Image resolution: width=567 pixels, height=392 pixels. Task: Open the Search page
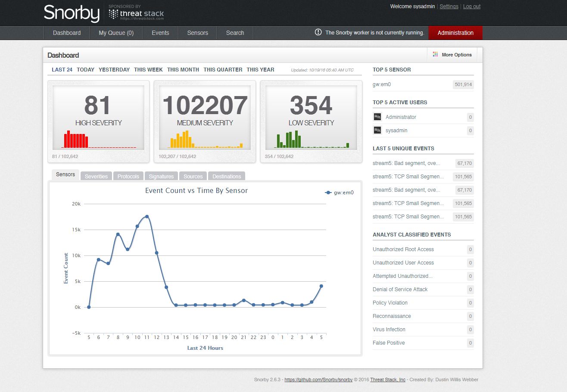click(235, 33)
